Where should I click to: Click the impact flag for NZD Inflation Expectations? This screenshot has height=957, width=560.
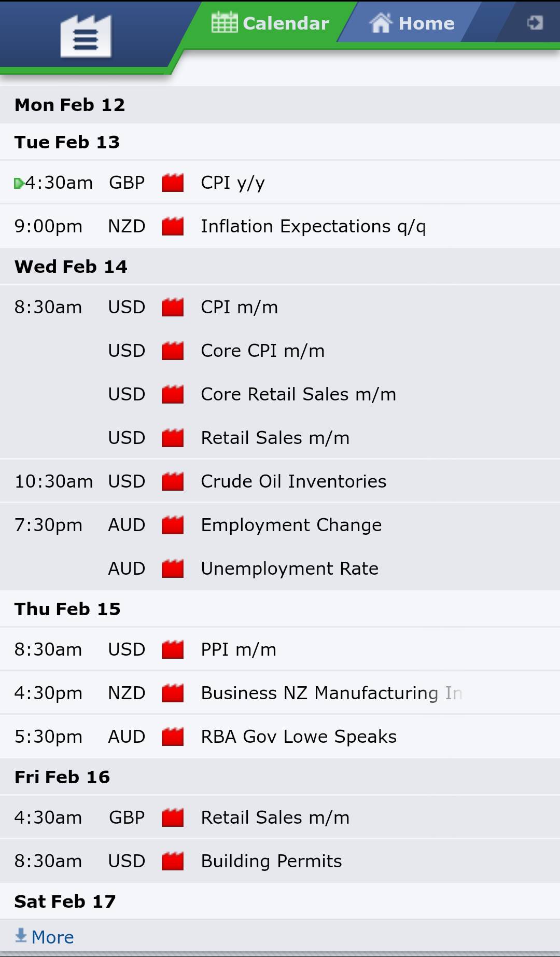coord(173,226)
